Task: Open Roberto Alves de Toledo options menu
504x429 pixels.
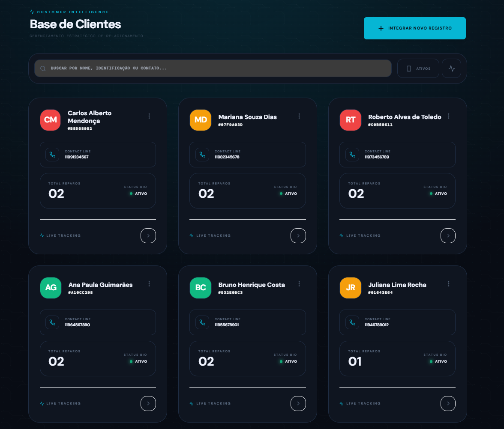Action: (449, 116)
